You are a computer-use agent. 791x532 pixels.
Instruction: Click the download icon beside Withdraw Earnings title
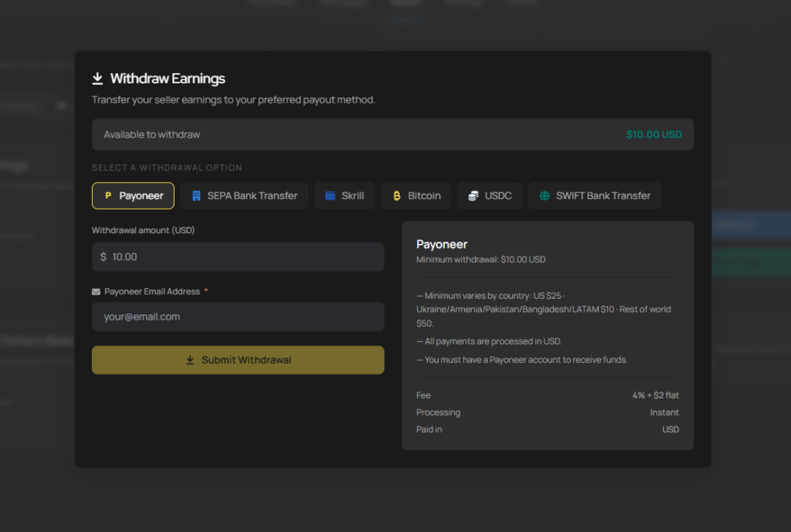point(97,79)
